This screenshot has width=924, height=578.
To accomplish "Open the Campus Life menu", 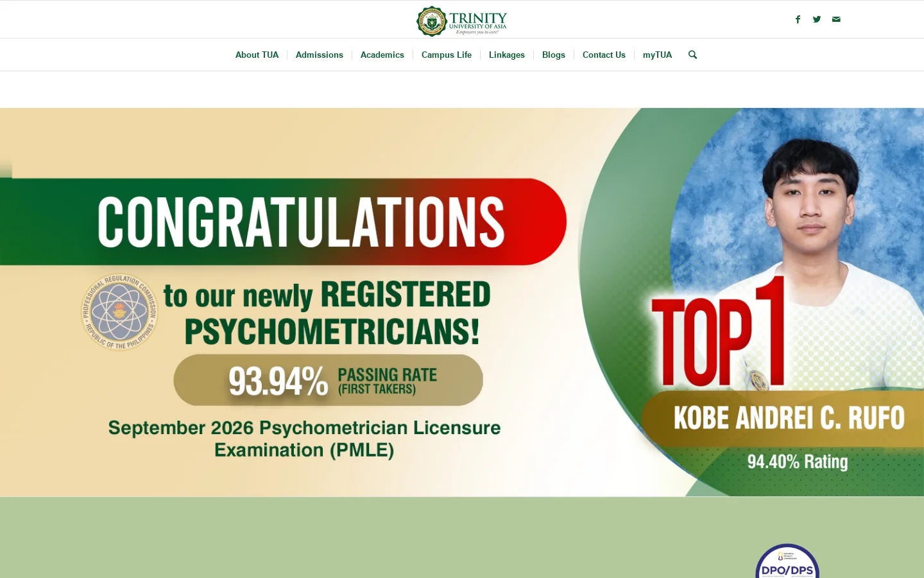I will (x=447, y=55).
